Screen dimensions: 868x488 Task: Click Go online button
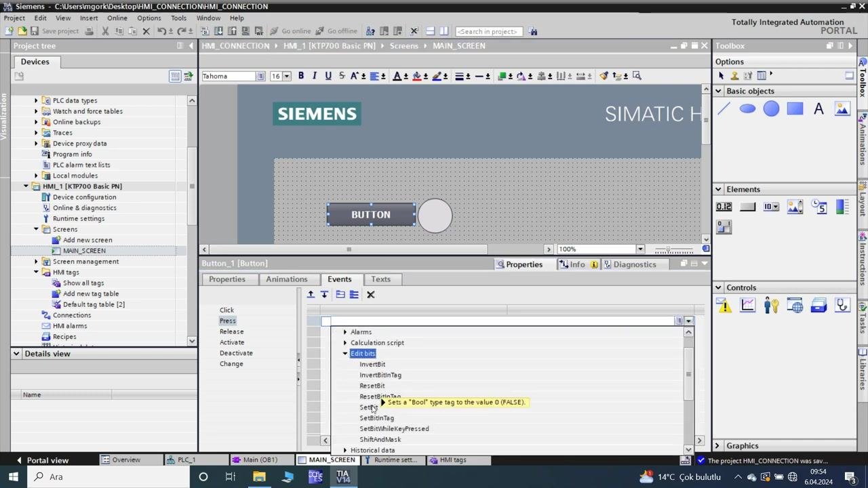290,31
